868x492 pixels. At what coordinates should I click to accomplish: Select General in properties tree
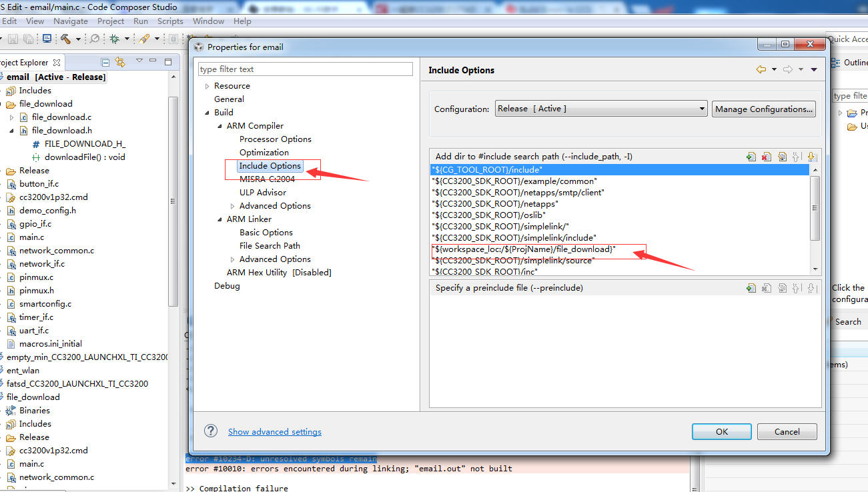[x=229, y=99]
